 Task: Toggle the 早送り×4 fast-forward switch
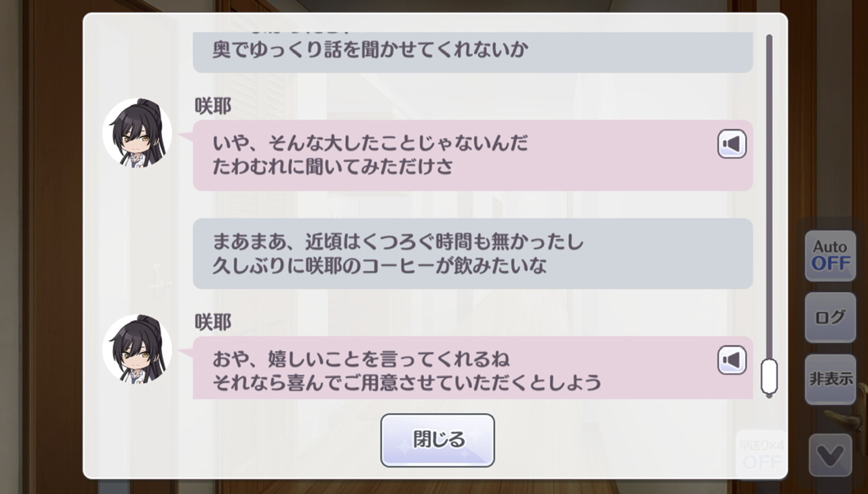pyautogui.click(x=761, y=453)
